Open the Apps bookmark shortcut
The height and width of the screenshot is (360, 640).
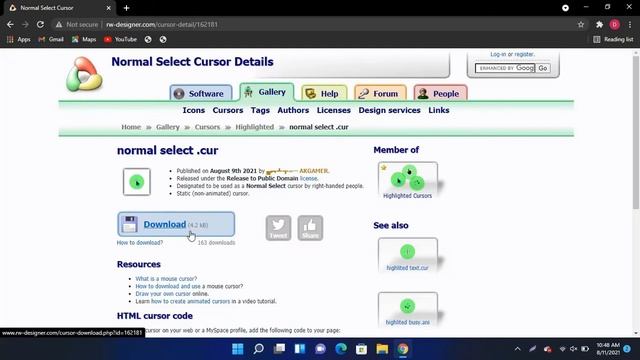19,39
